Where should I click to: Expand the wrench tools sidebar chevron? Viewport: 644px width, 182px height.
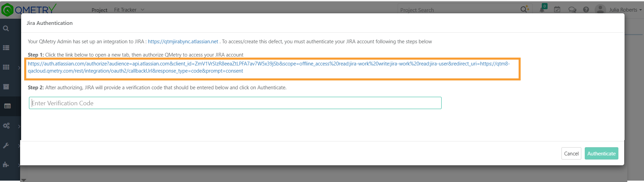pyautogui.click(x=19, y=146)
